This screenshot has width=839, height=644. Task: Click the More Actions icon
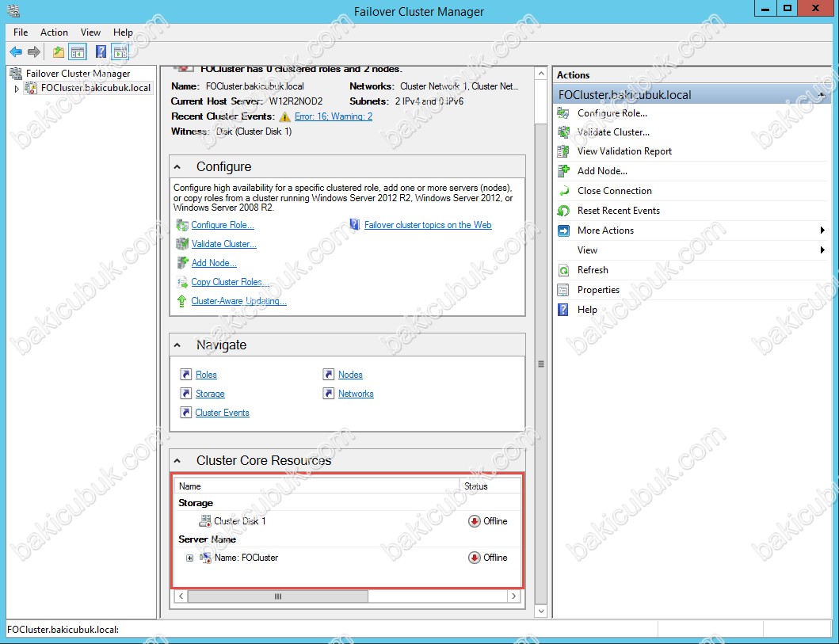tap(563, 231)
